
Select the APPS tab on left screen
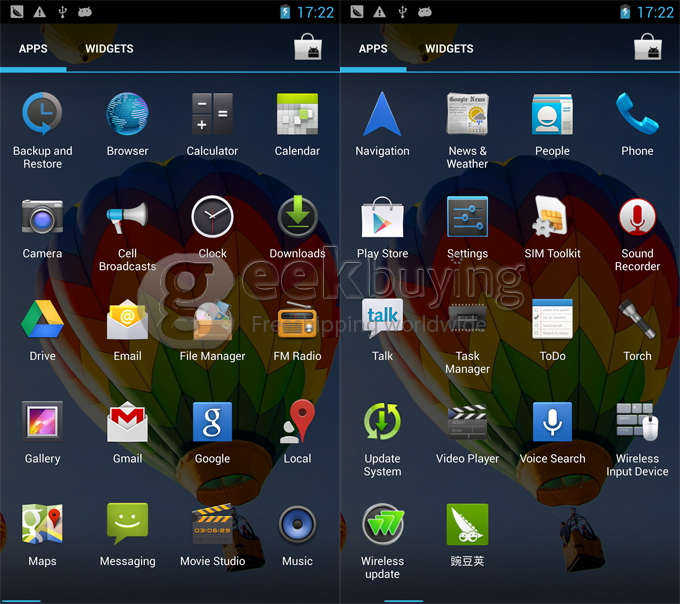click(33, 49)
